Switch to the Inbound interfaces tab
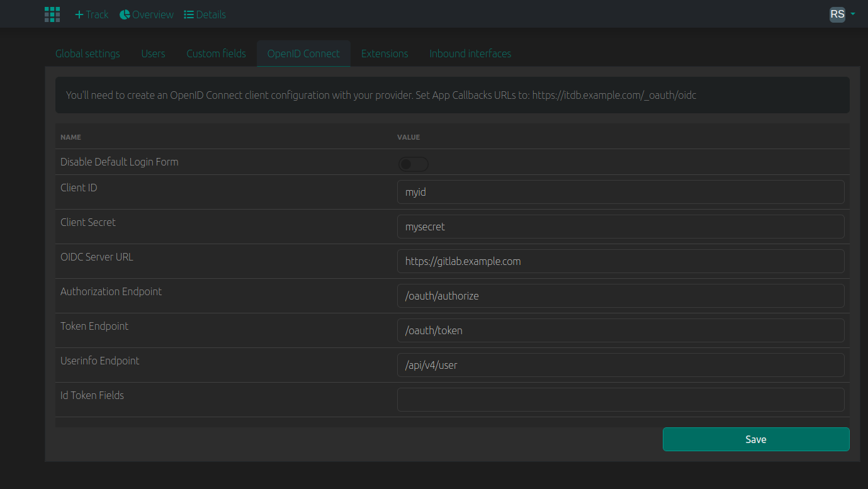This screenshot has width=868, height=489. coord(470,53)
